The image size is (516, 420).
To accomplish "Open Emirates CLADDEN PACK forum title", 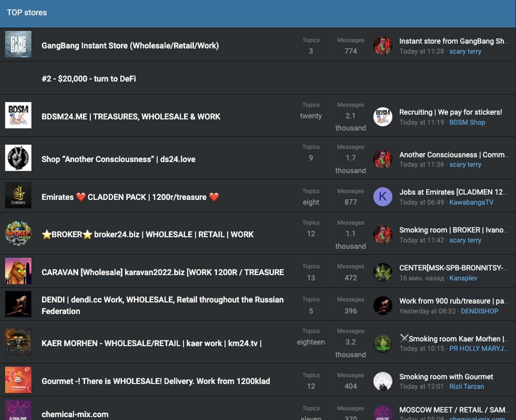I will [x=130, y=197].
